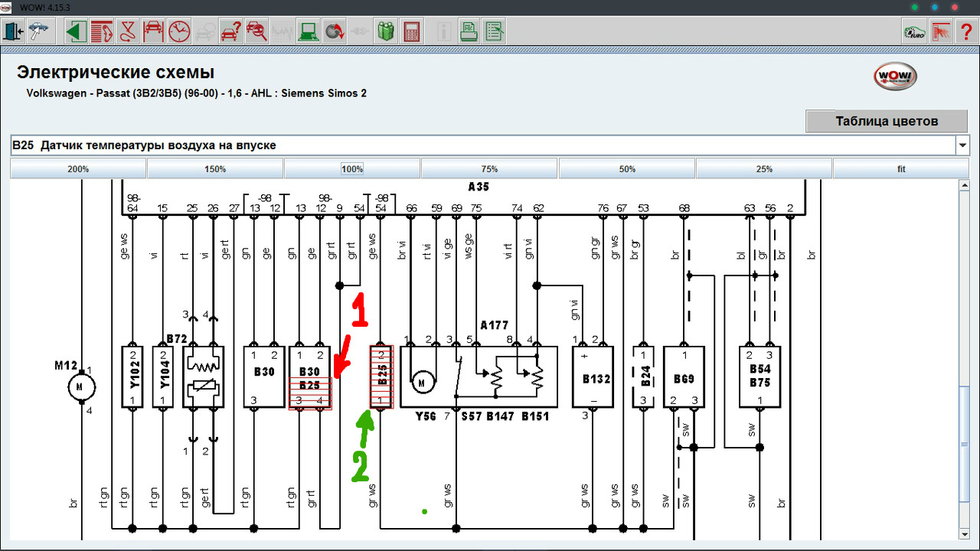This screenshot has width=980, height=551.
Task: Click the greyed-out two-cars icon
Action: pyautogui.click(x=205, y=32)
